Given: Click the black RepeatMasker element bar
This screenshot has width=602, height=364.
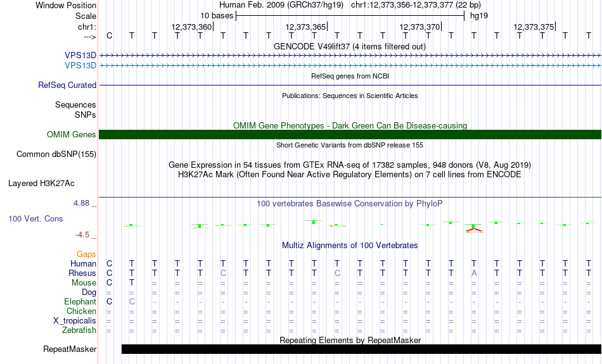Looking at the screenshot, I should pyautogui.click(x=361, y=349).
